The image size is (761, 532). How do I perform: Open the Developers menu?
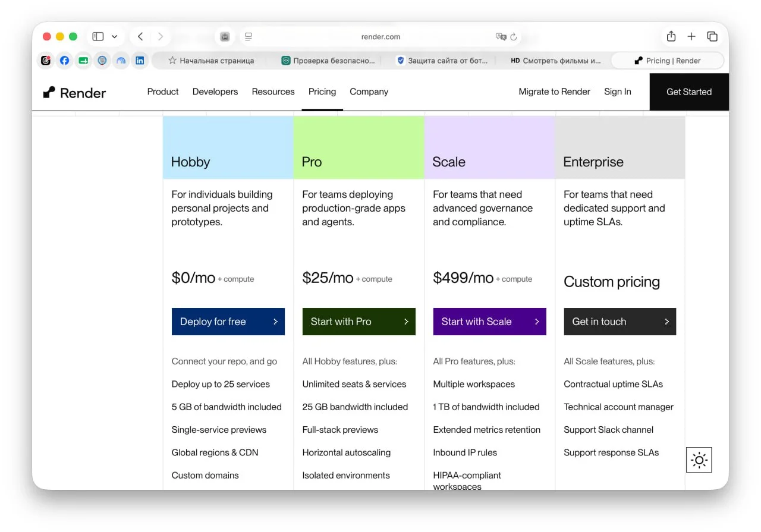[x=215, y=92]
